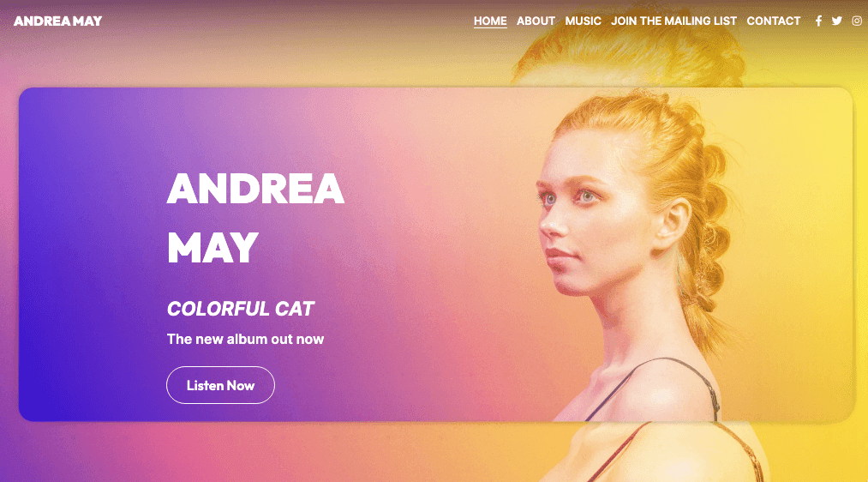Click 'The new album out now' tagline

point(245,339)
